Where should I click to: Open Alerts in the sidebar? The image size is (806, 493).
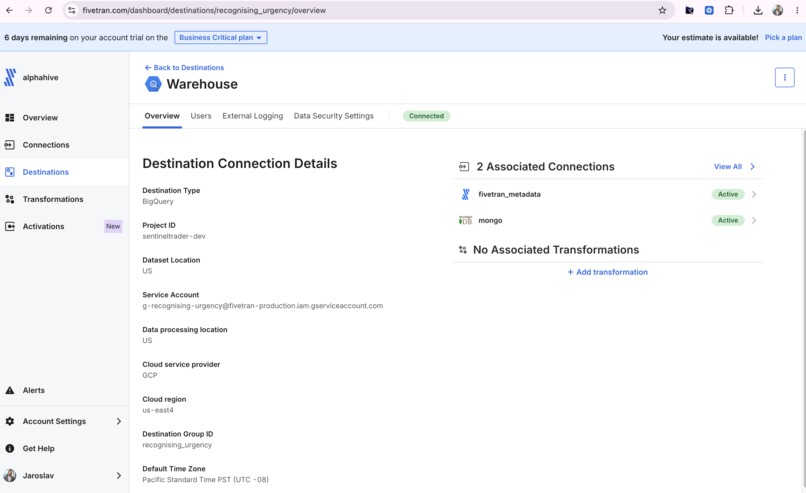point(33,391)
